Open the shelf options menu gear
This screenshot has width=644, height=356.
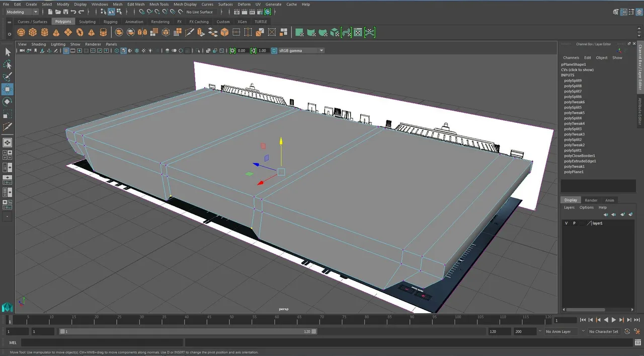point(10,34)
